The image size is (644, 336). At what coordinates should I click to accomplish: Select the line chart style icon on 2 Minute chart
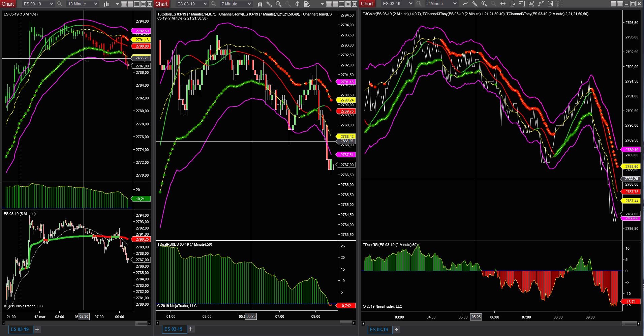(x=466, y=4)
